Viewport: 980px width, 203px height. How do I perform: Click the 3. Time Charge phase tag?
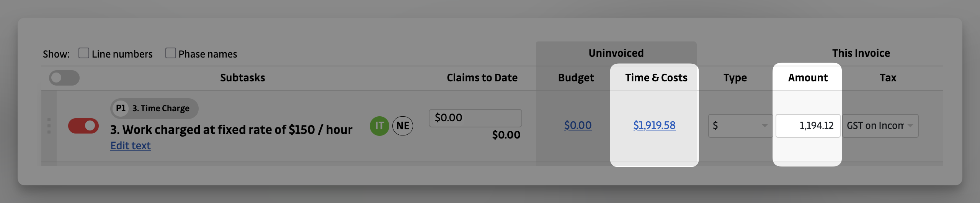point(161,109)
